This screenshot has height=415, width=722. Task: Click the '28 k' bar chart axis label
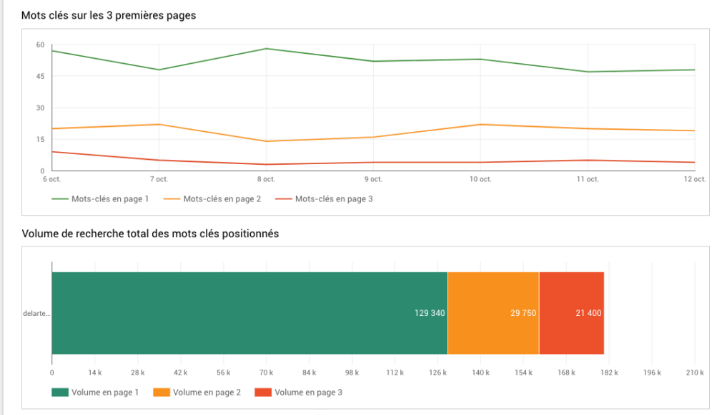click(138, 373)
